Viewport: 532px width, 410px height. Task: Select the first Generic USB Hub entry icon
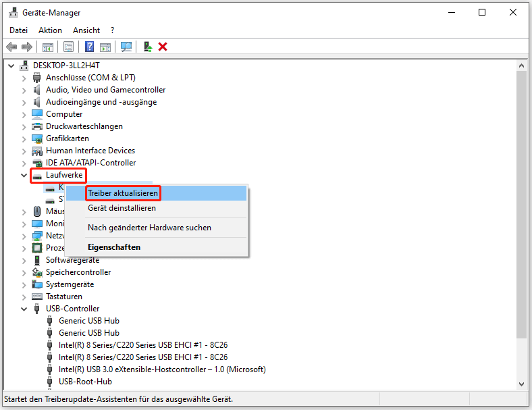pyautogui.click(x=49, y=321)
